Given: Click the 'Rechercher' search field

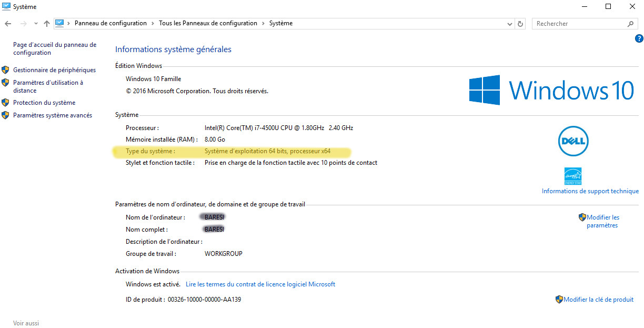Looking at the screenshot, I should (x=579, y=24).
